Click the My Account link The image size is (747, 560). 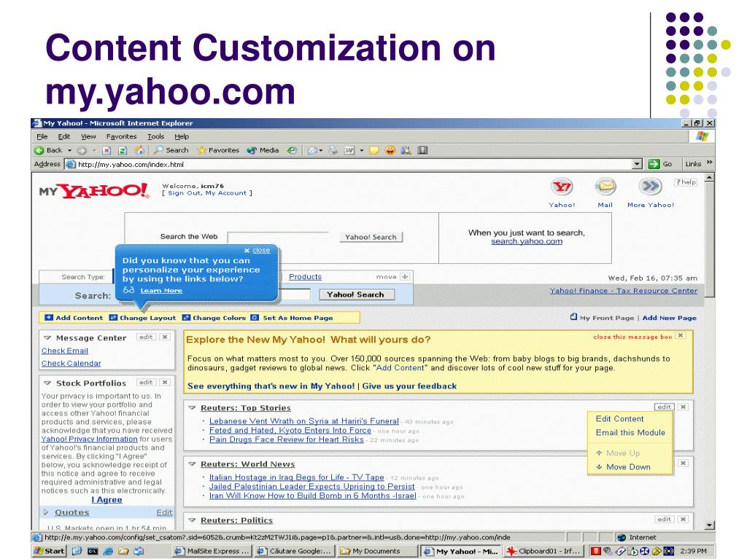pyautogui.click(x=226, y=192)
